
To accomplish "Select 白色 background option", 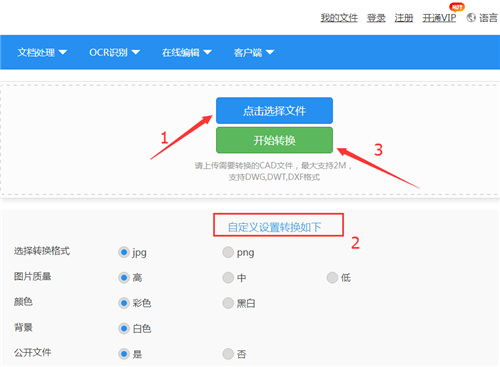I will (124, 328).
